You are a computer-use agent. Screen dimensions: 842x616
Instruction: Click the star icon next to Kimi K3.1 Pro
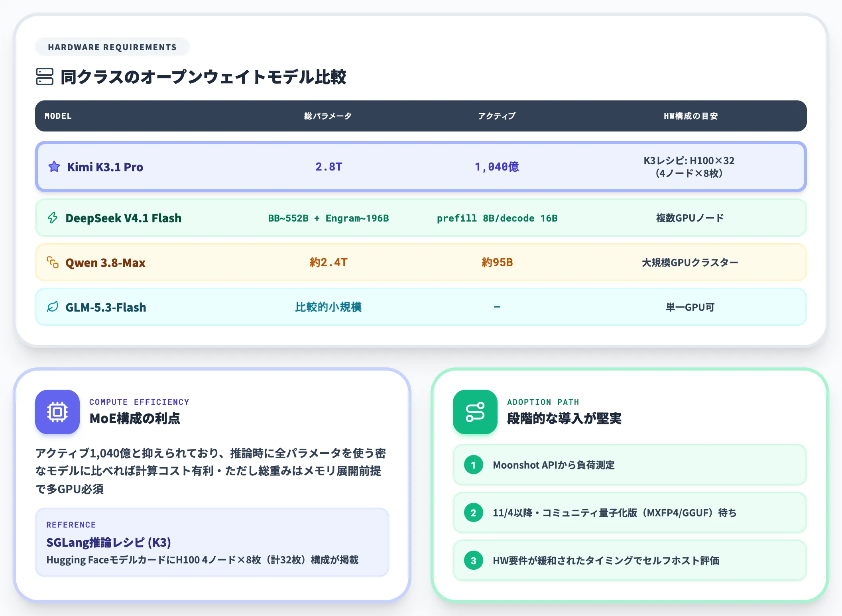[x=54, y=167]
